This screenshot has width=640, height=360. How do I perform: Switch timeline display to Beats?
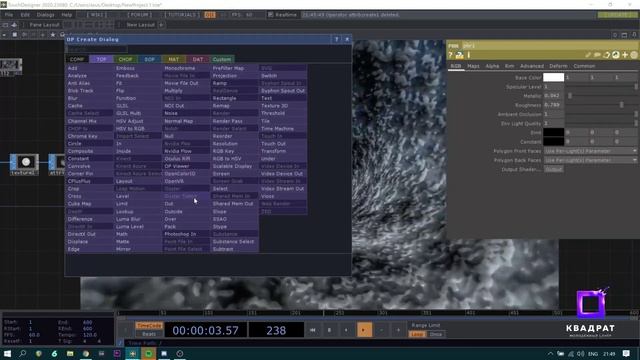149,334
